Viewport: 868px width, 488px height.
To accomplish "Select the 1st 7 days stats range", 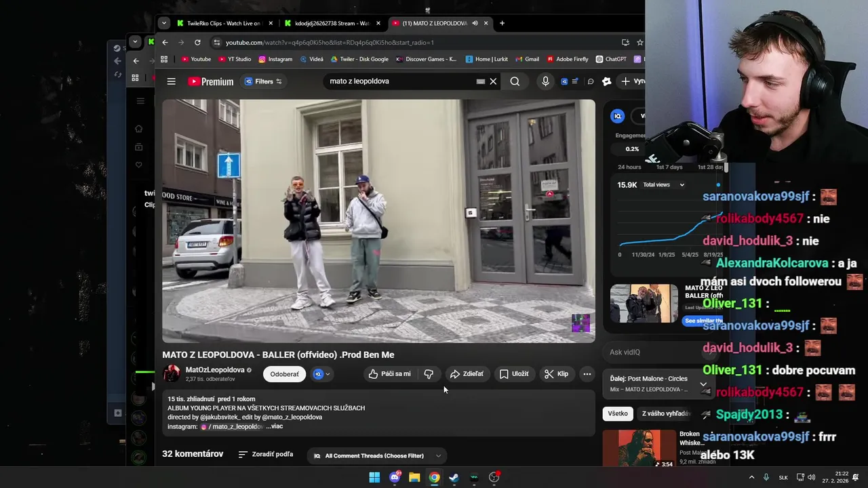I will [x=669, y=167].
